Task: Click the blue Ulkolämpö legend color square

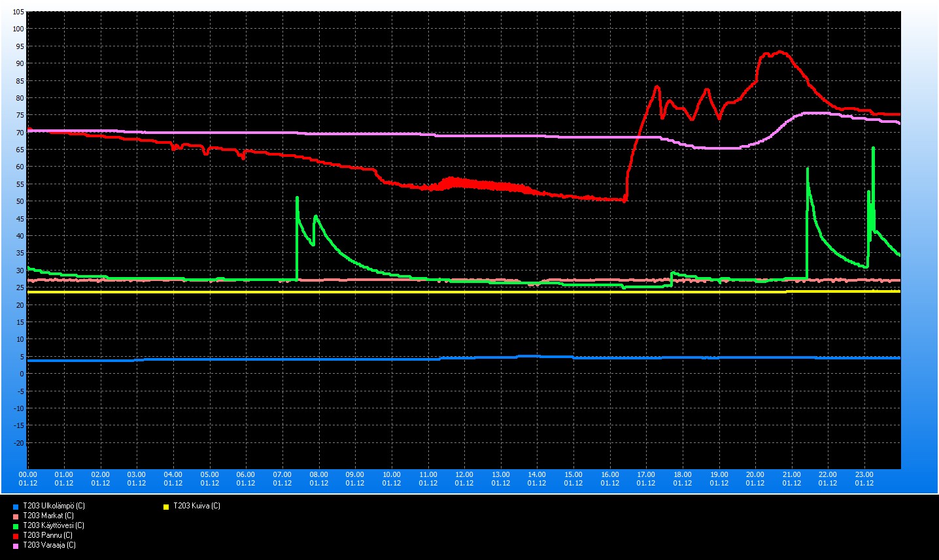Action: (15, 506)
